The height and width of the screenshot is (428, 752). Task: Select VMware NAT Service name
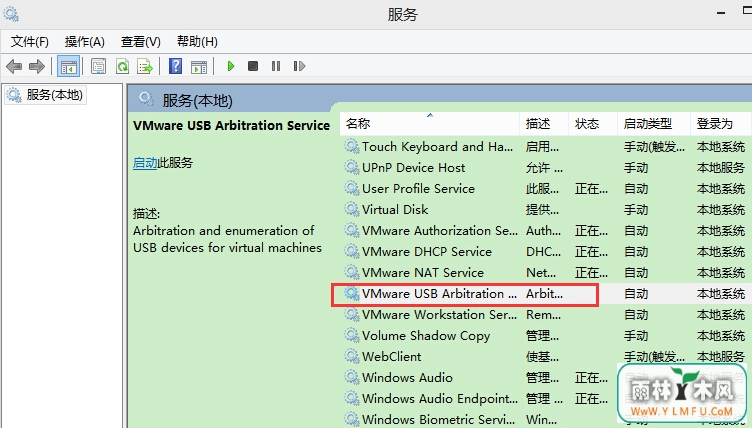[423, 273]
